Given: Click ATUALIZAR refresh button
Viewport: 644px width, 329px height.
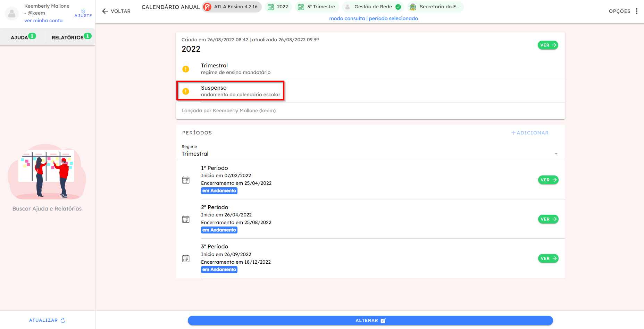Looking at the screenshot, I should click(47, 320).
